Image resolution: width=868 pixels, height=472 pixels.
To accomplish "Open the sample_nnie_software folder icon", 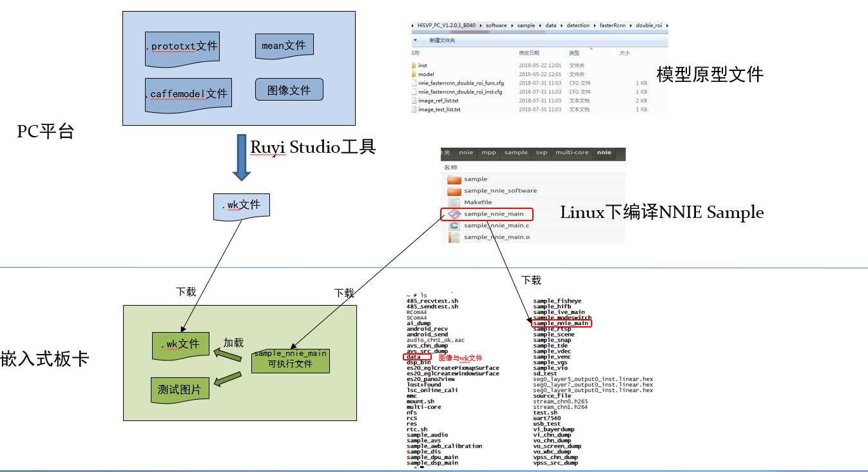I will (x=454, y=190).
